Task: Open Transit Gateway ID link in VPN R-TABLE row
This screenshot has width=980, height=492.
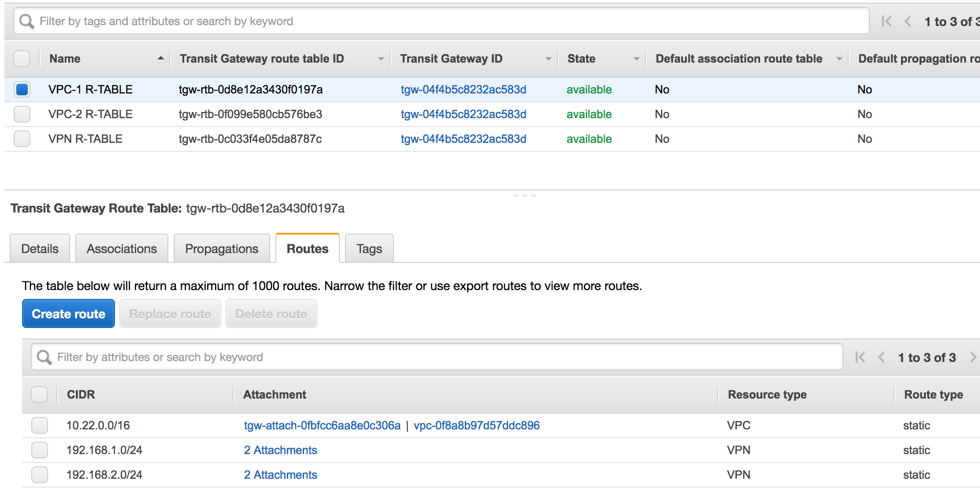Action: point(464,139)
